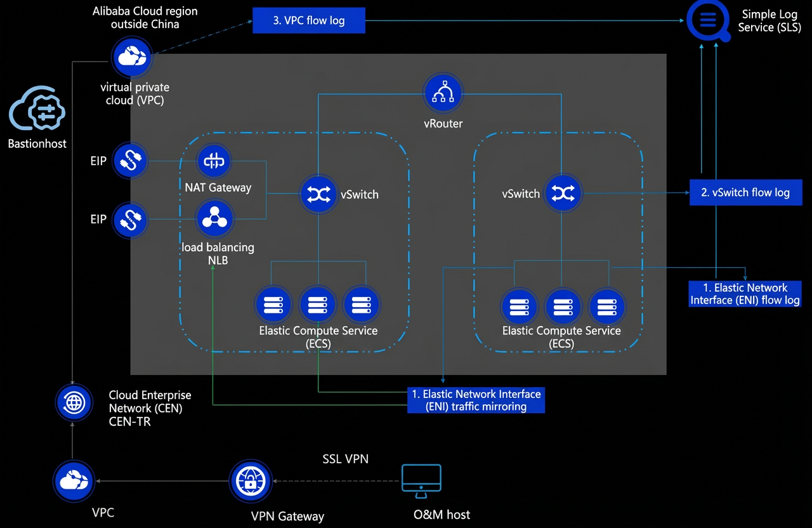
Task: Click the 'load balancing NLB' label
Action: click(218, 253)
